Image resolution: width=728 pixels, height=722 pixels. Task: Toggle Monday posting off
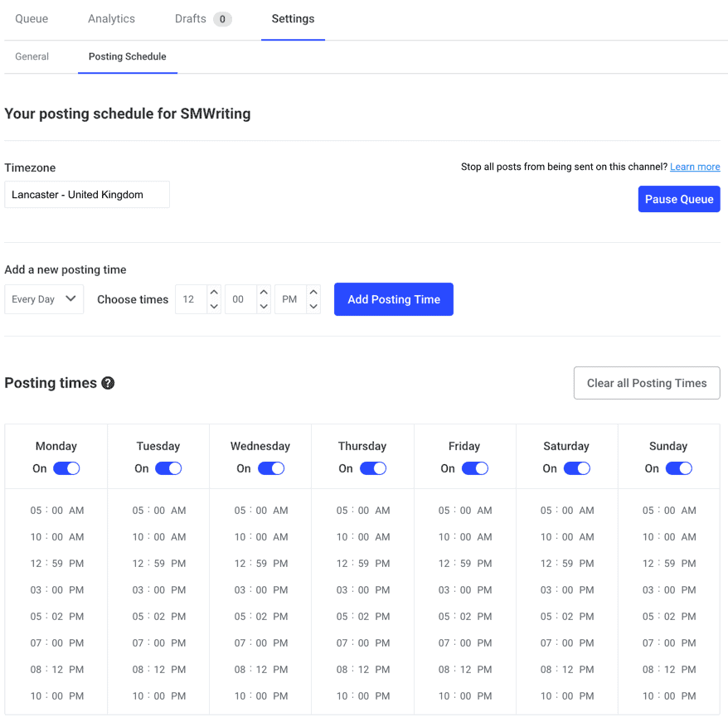click(66, 468)
